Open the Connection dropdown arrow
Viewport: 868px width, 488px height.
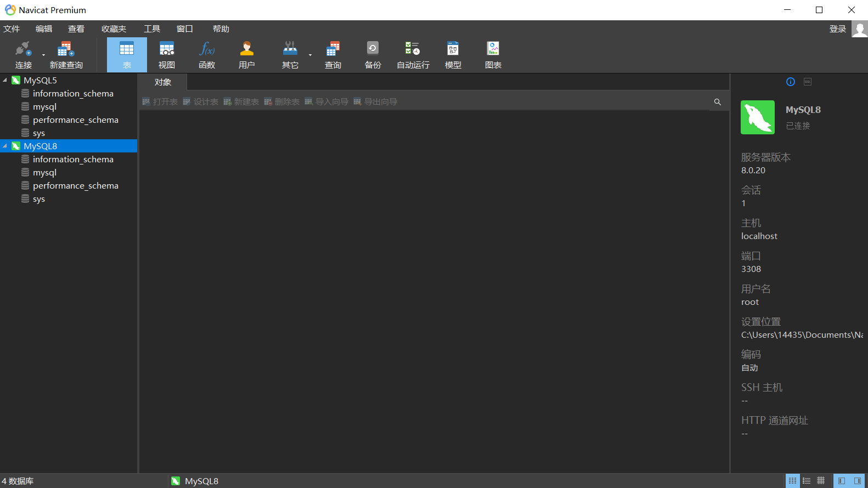point(44,55)
